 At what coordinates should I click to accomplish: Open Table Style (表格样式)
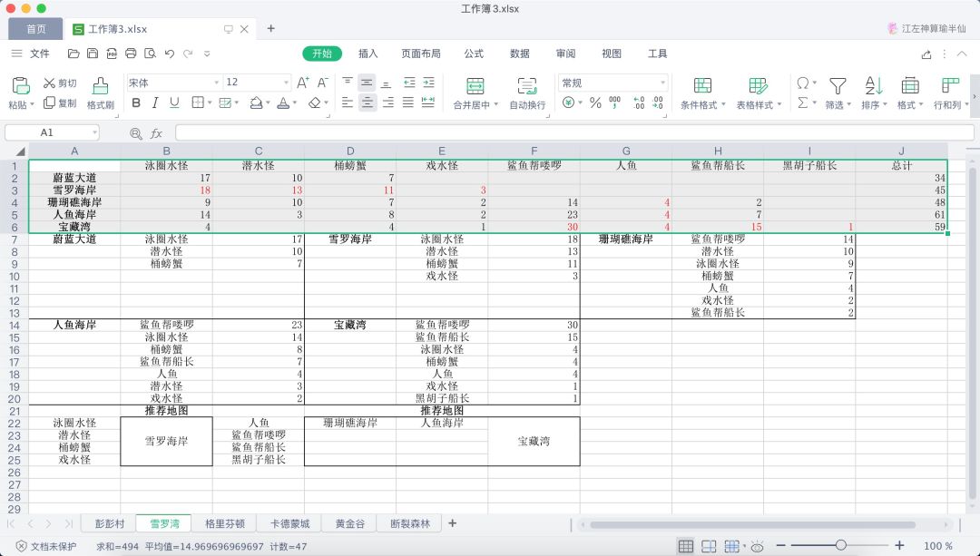758,93
